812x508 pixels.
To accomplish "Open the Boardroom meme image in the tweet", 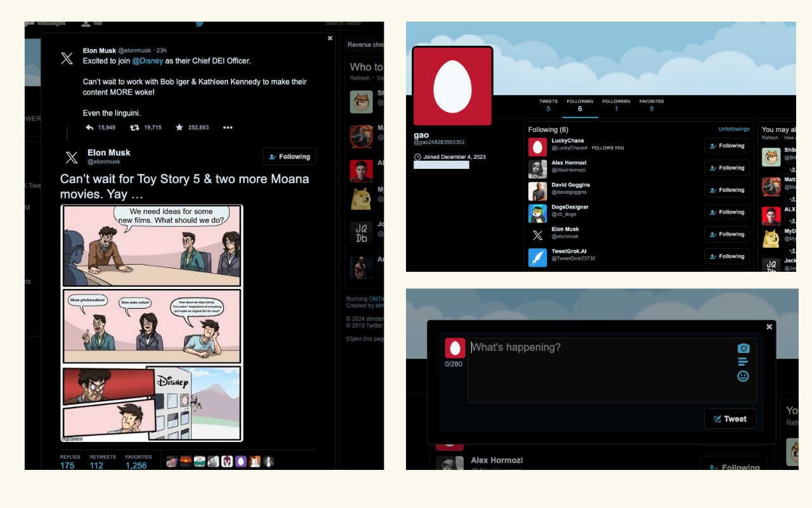I will tap(152, 323).
